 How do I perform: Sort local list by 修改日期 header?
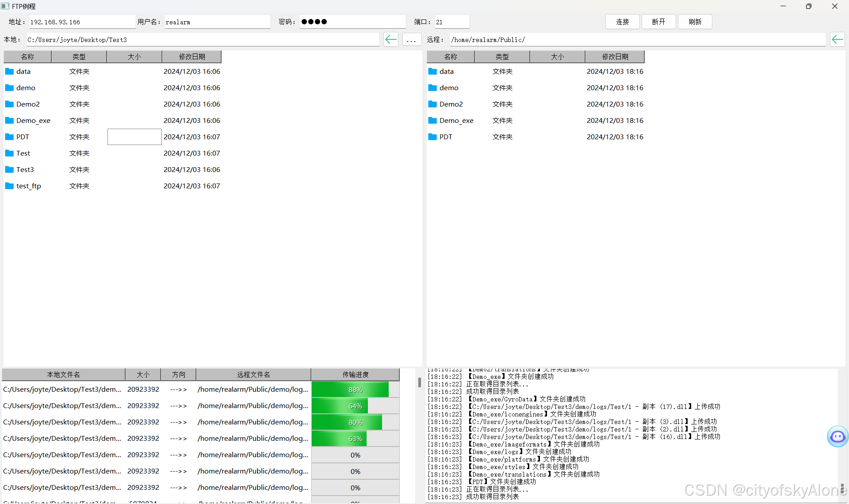[191, 57]
